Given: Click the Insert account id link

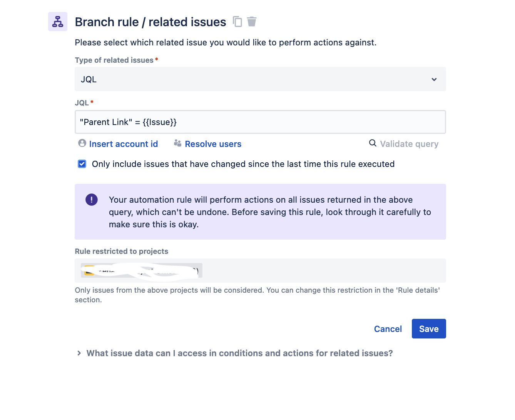Looking at the screenshot, I should (x=124, y=144).
